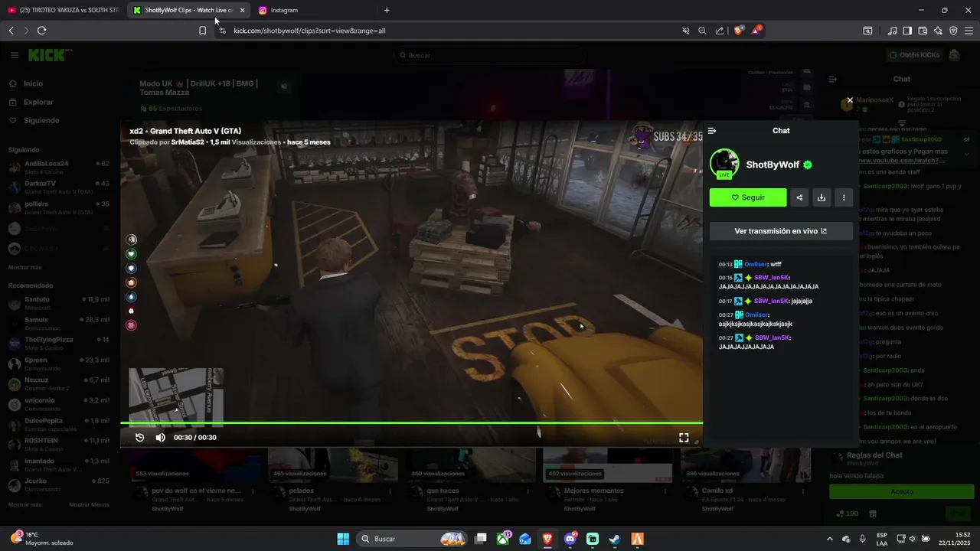This screenshot has width=980, height=551.
Task: Open options for 'que haces' clip
Action: click(x=528, y=491)
